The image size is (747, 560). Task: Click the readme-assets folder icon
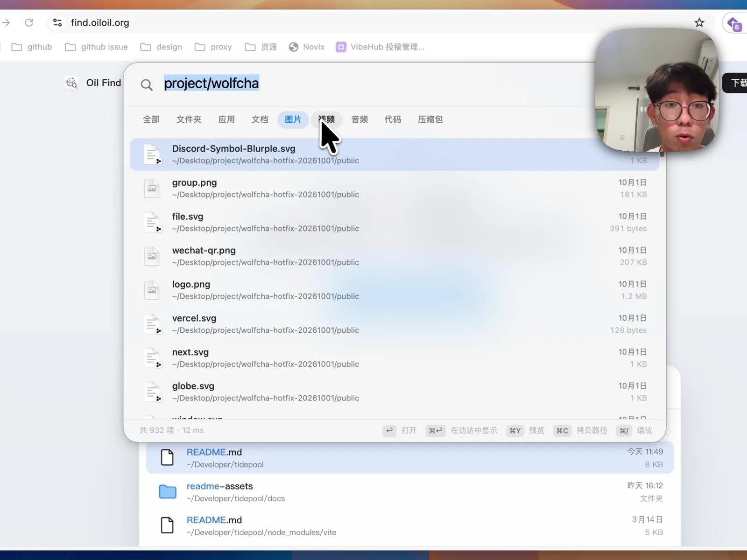(168, 492)
